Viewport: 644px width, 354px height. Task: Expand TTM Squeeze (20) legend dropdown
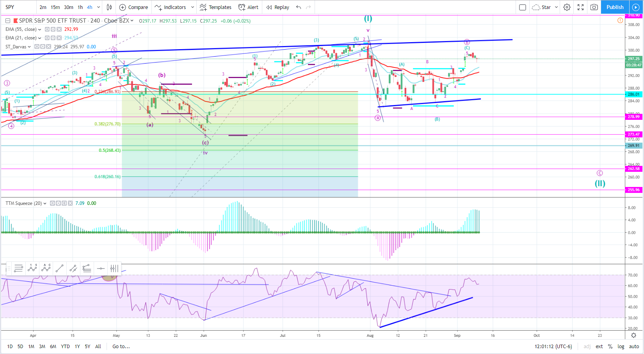pos(45,203)
